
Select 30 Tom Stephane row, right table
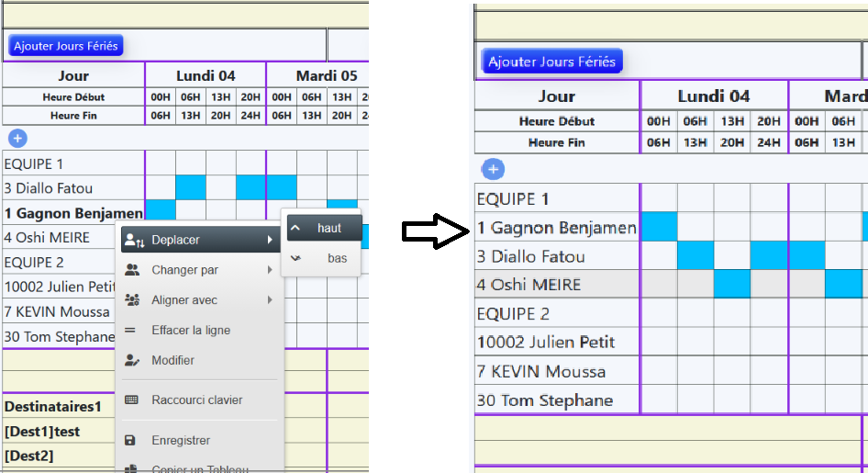pos(557,400)
